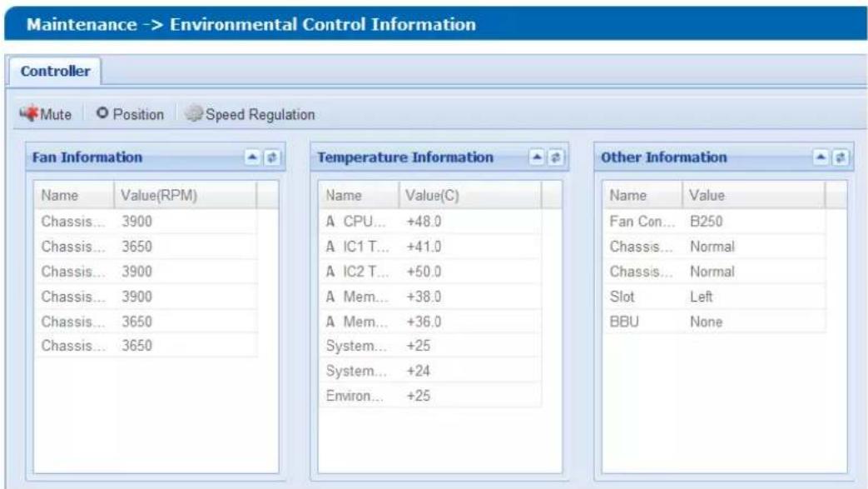This screenshot has width=868, height=489.
Task: Select the A IC1 T... row name
Action: (x=357, y=246)
